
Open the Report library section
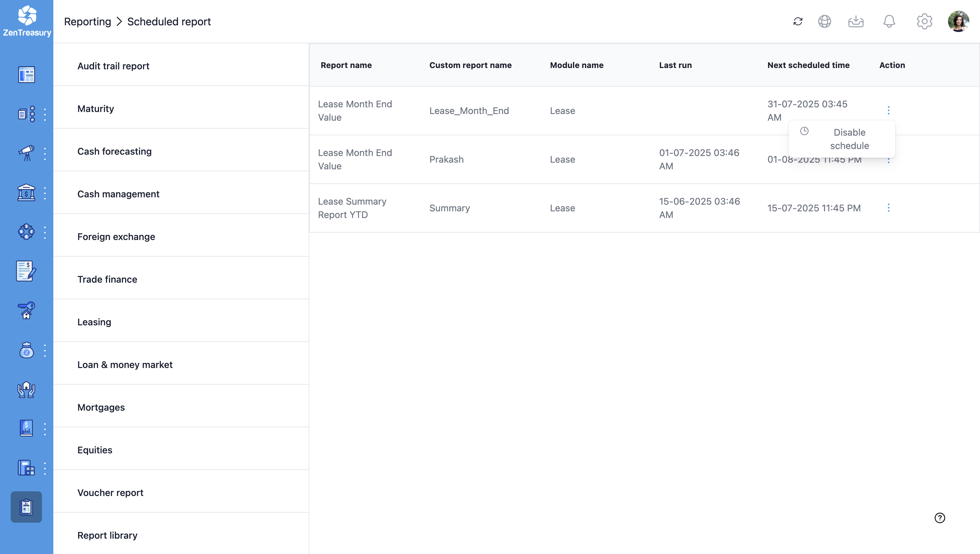[x=107, y=535]
